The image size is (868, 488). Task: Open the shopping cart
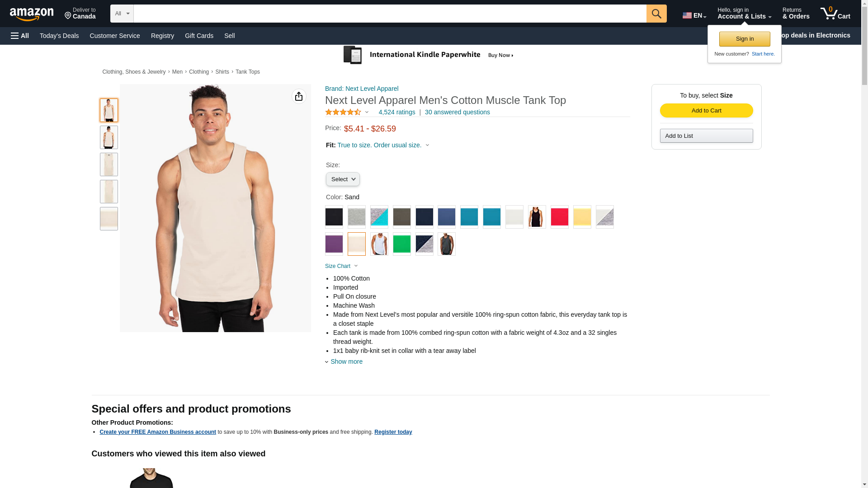[x=835, y=14]
